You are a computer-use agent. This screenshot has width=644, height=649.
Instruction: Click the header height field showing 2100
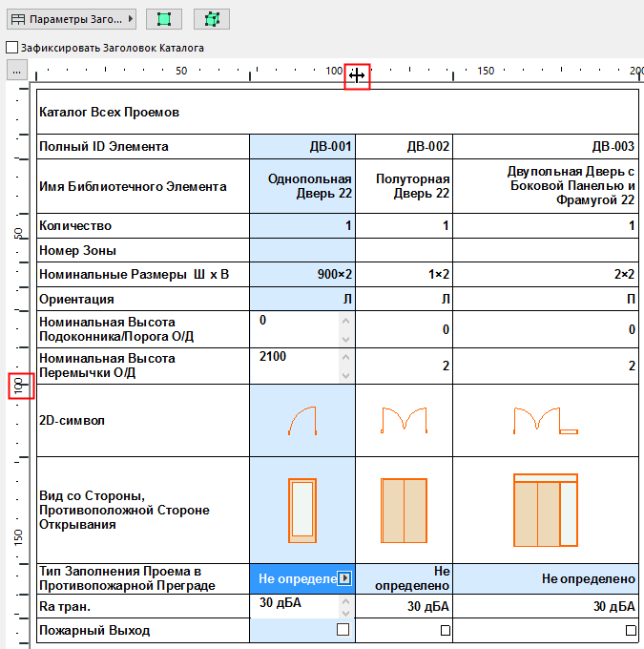coord(294,357)
